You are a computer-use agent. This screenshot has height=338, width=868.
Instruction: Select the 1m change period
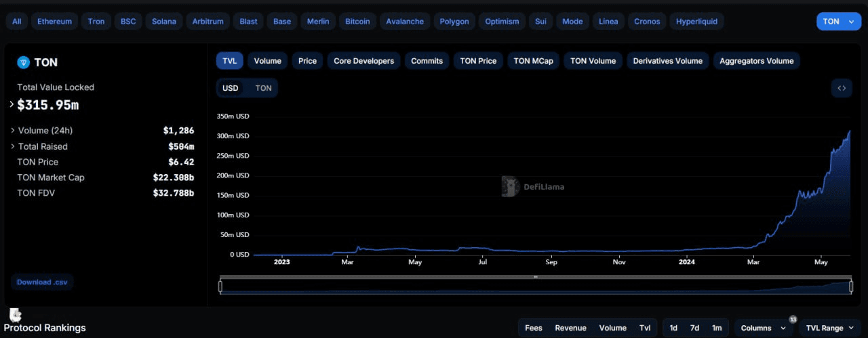point(717,328)
